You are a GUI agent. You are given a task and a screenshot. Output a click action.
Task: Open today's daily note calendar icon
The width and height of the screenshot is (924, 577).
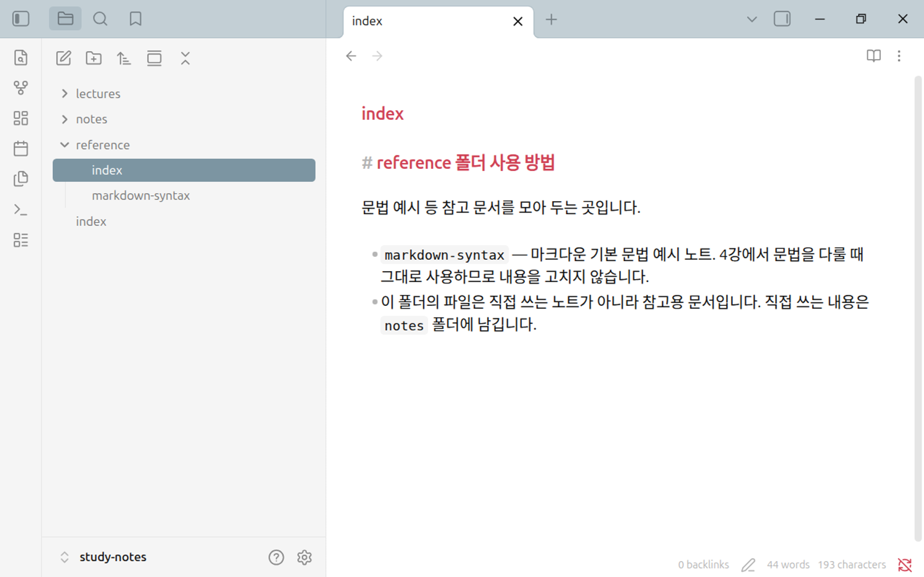click(21, 148)
